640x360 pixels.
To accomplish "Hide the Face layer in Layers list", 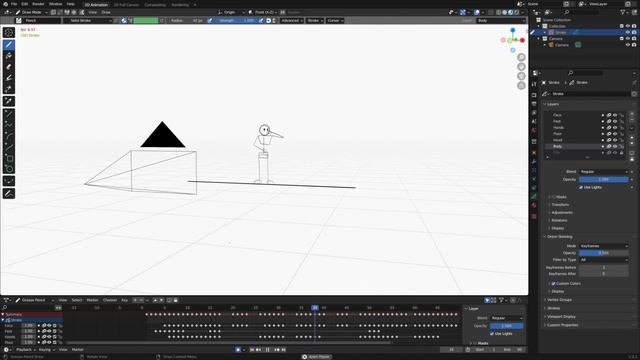I will (x=615, y=115).
